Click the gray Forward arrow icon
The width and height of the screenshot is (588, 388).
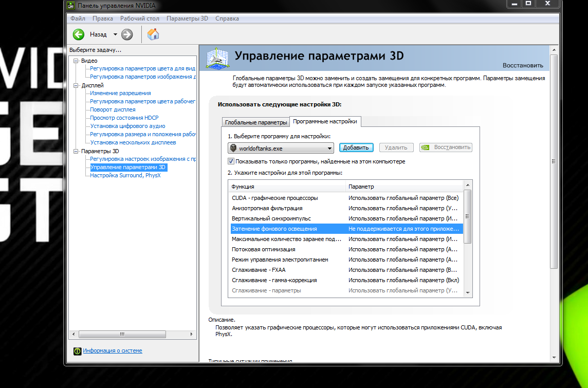tap(127, 34)
